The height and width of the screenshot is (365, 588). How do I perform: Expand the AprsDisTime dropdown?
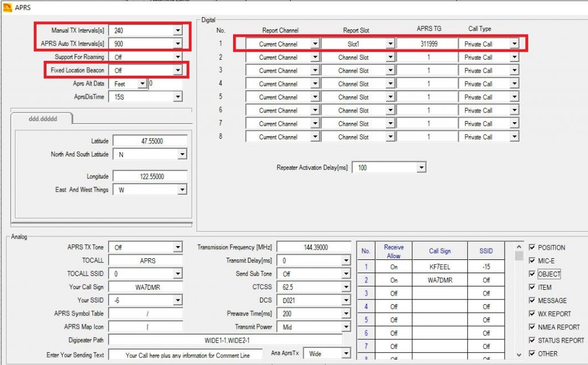178,96
